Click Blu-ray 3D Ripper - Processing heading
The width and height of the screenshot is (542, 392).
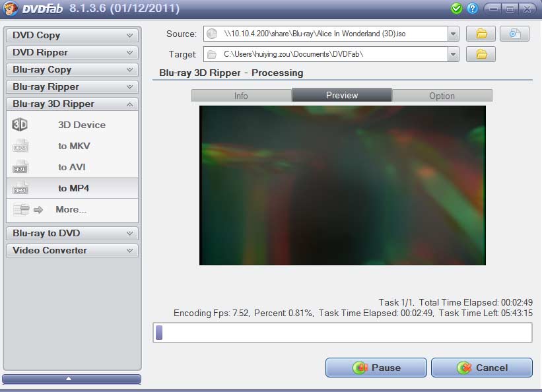(231, 73)
